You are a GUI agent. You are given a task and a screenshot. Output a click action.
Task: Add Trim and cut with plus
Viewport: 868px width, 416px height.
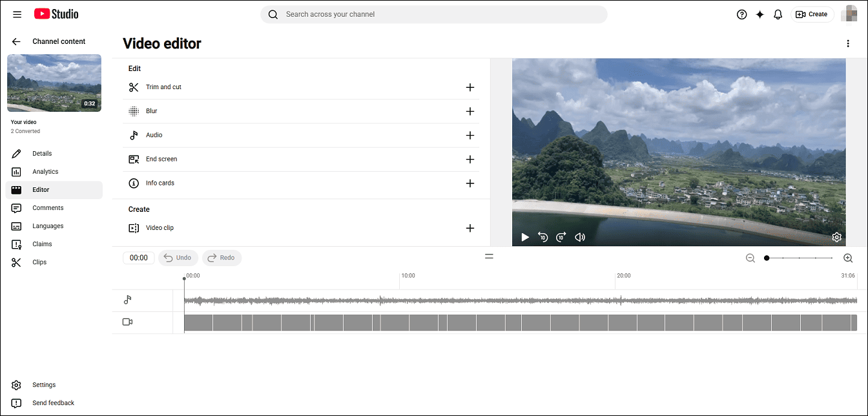click(x=470, y=87)
